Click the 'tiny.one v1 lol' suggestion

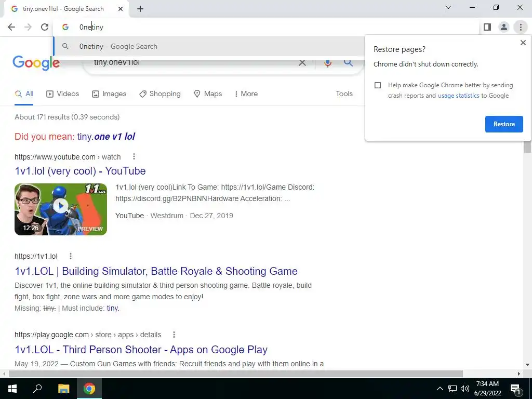tap(106, 137)
